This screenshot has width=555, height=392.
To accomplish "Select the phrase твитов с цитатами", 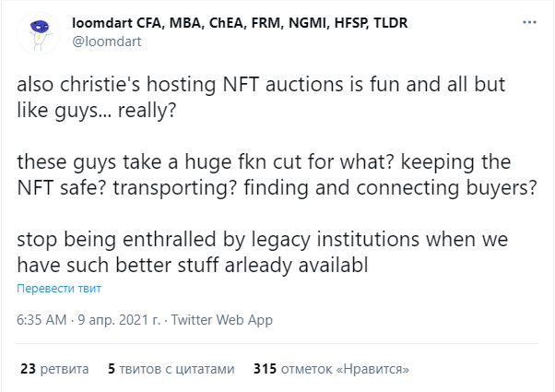I will [x=177, y=369].
